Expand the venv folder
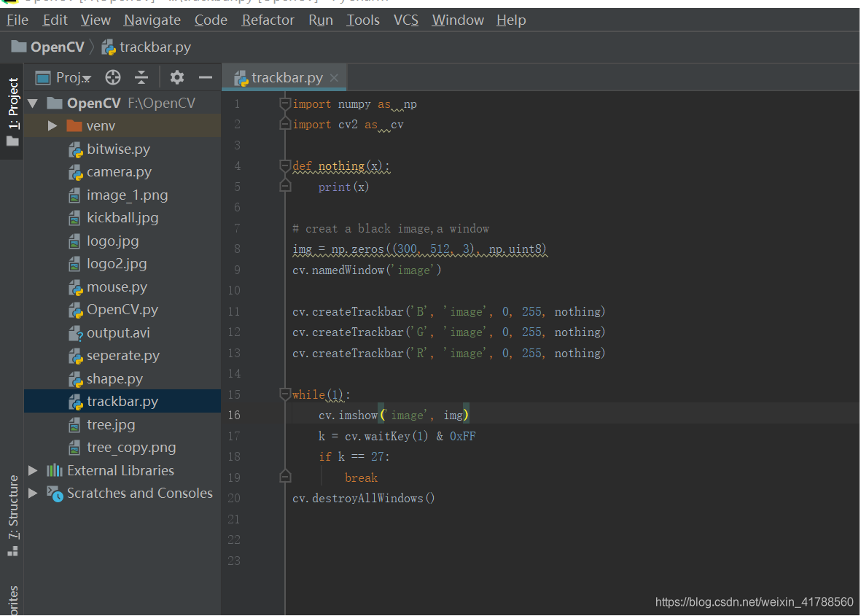This screenshot has height=616, width=861. tap(52, 125)
